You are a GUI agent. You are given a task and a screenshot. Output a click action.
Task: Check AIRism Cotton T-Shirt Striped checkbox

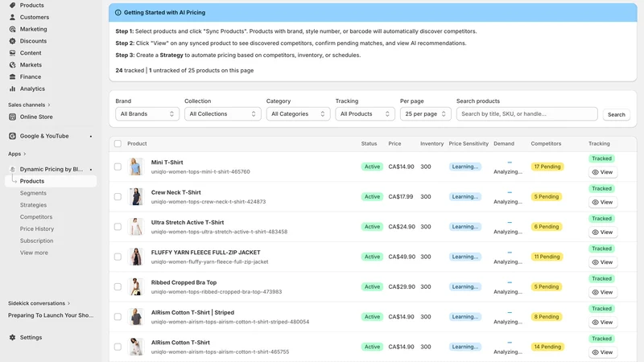coord(118,316)
